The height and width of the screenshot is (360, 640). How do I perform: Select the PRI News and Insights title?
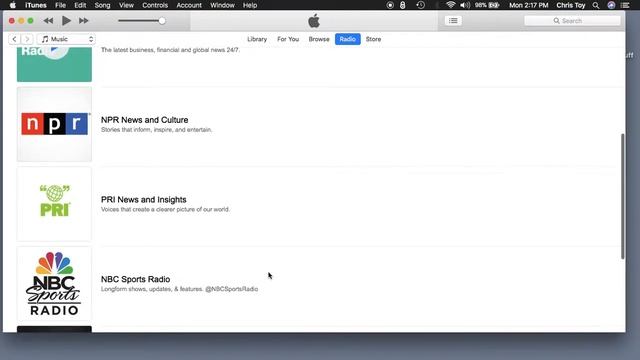(144, 200)
